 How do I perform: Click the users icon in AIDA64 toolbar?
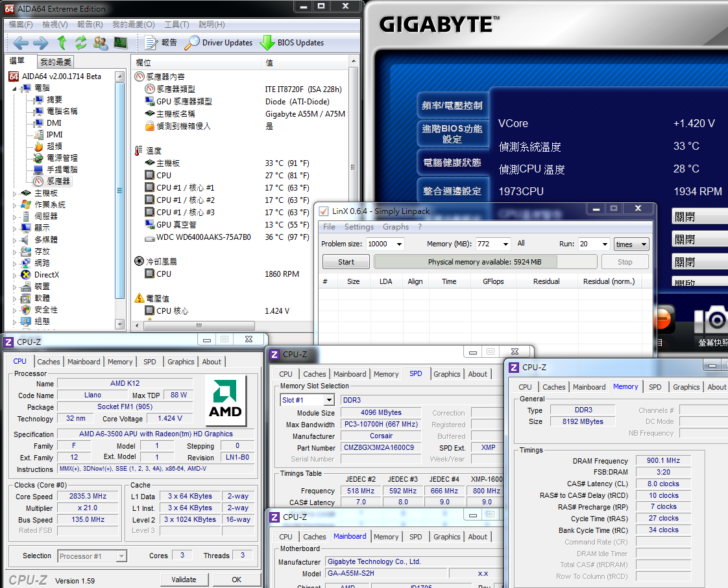[x=101, y=43]
